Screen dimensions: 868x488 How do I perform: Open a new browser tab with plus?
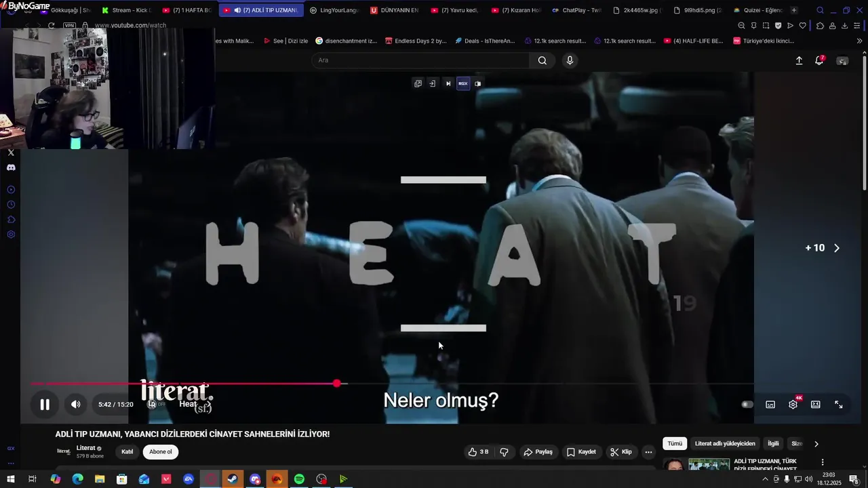point(794,10)
